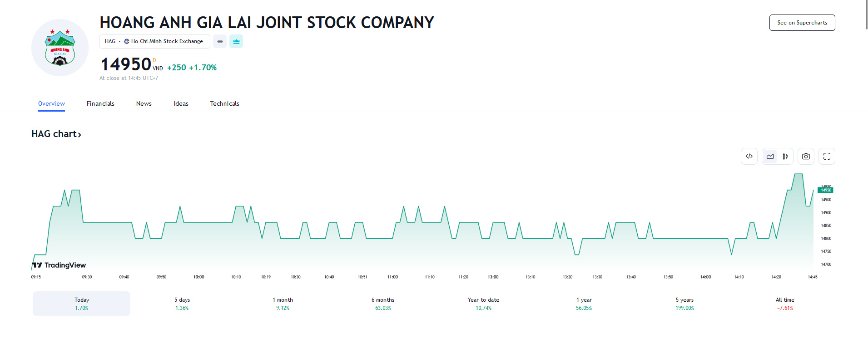The width and height of the screenshot is (868, 338).
Task: Click the TradingView logo on chart
Action: click(x=59, y=265)
